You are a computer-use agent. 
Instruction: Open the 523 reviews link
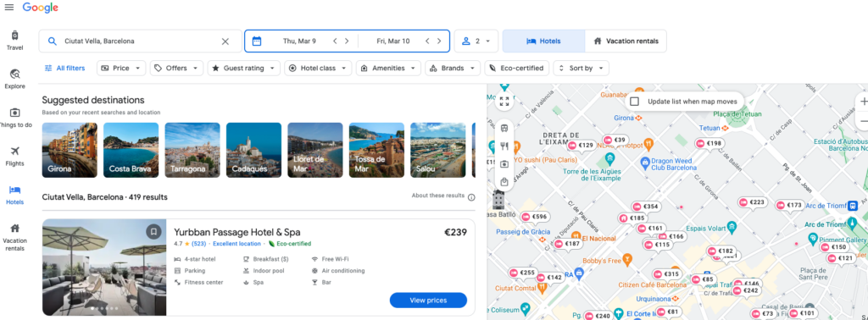click(198, 244)
